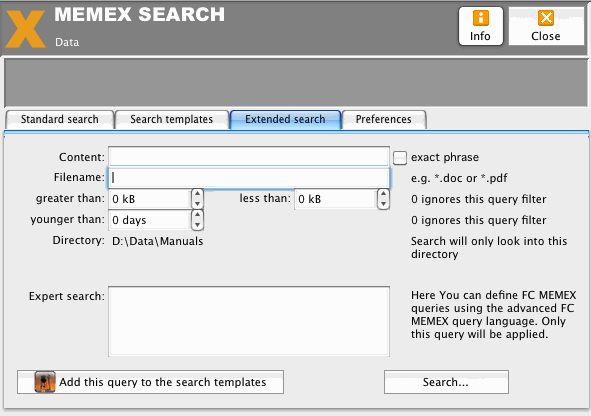This screenshot has width=591, height=416.
Task: Click into the Filename text field
Action: (x=249, y=178)
